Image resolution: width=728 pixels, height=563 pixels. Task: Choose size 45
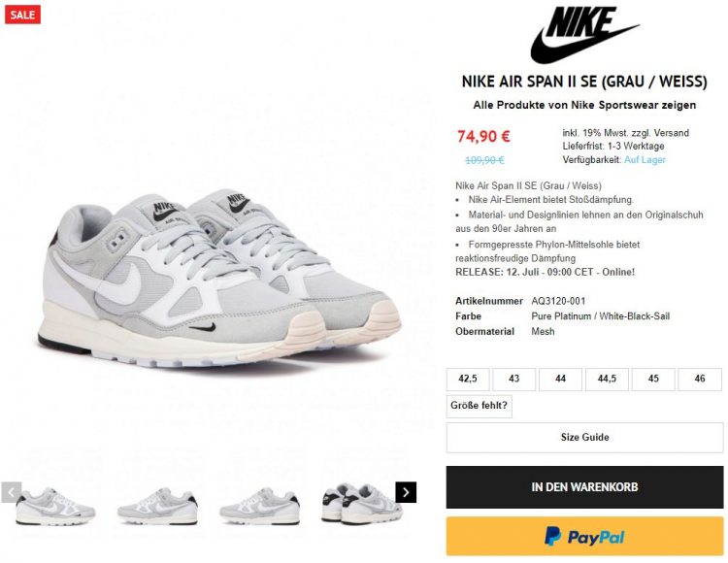[x=653, y=379]
